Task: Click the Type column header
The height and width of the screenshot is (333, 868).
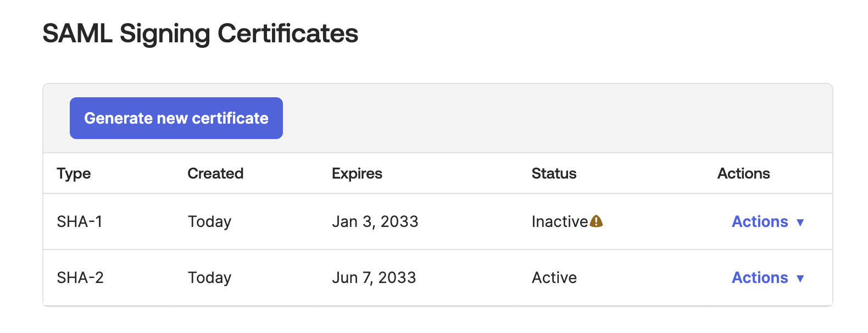Action: click(74, 174)
